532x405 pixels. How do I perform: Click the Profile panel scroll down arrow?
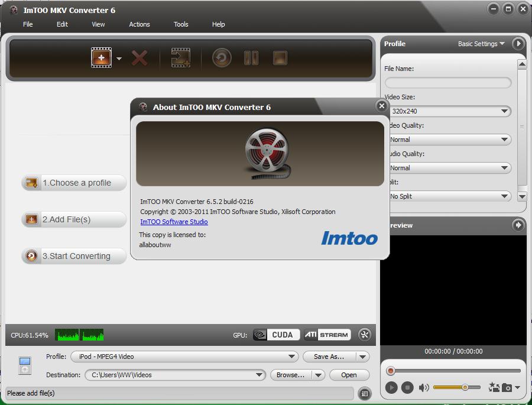click(522, 196)
